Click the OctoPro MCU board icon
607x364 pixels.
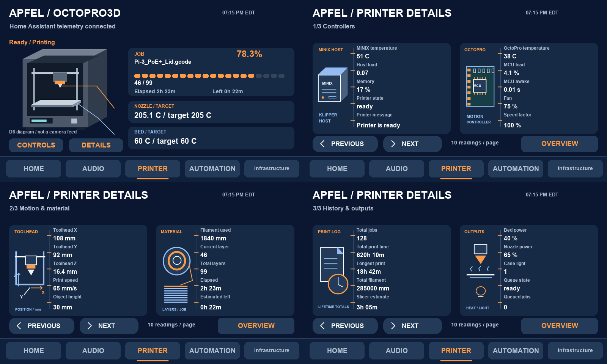480,86
